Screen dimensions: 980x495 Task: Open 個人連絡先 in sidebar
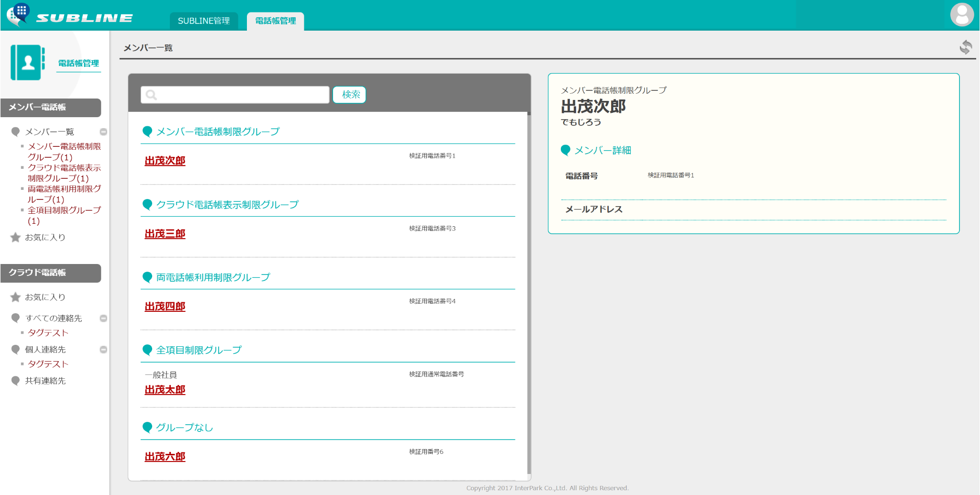coord(45,350)
